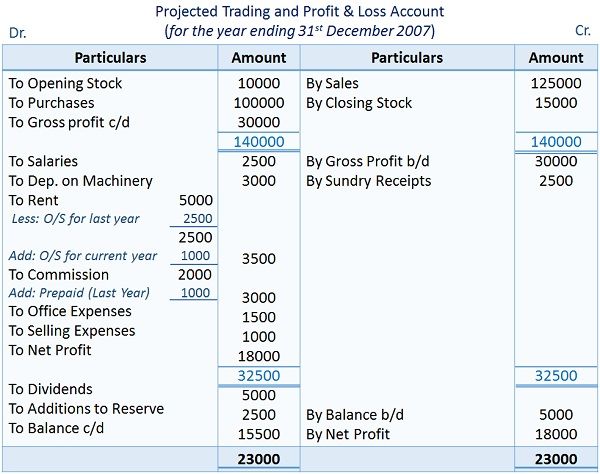Select the credit side total 23000
Image resolution: width=600 pixels, height=474 pixels.
[x=556, y=459]
